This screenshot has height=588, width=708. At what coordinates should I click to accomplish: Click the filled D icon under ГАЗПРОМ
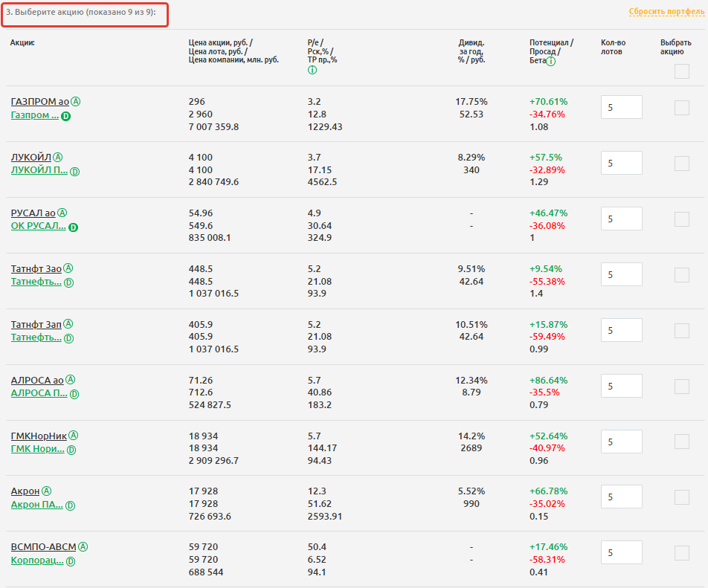tap(65, 116)
